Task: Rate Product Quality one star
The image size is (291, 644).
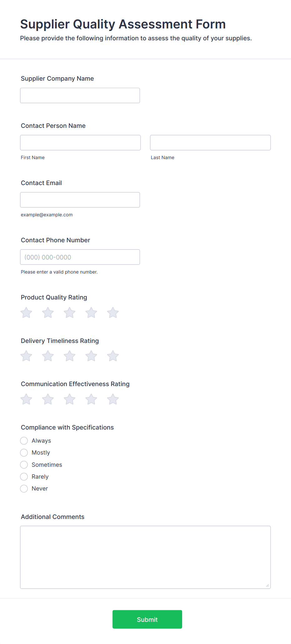Action: coord(26,313)
